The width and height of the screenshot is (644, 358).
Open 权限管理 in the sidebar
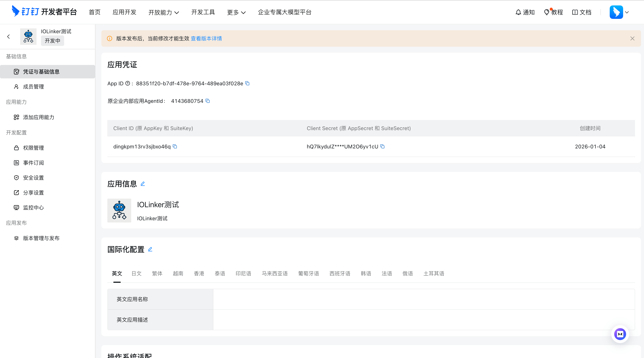pos(34,148)
